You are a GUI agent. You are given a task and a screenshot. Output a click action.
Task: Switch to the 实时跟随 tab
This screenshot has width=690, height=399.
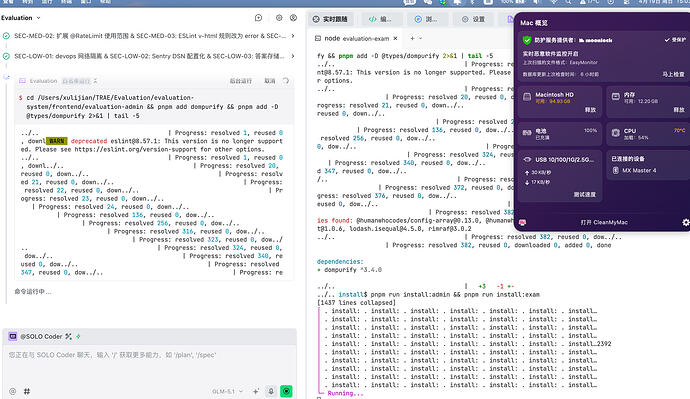click(330, 19)
